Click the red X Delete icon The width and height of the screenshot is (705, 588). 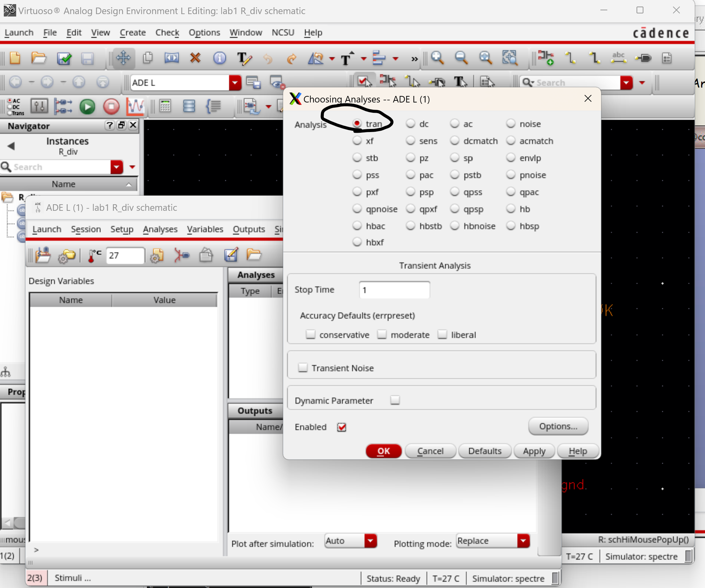pyautogui.click(x=195, y=58)
